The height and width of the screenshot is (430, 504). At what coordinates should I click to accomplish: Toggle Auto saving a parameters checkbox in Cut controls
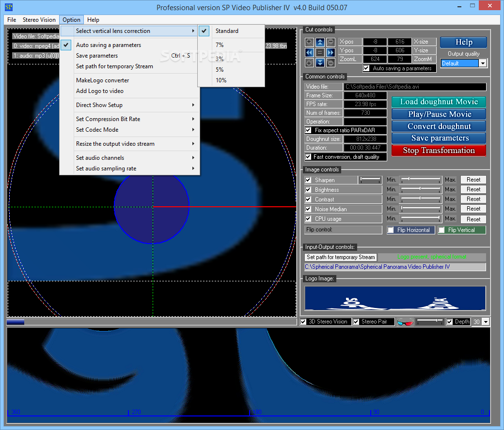[x=366, y=68]
